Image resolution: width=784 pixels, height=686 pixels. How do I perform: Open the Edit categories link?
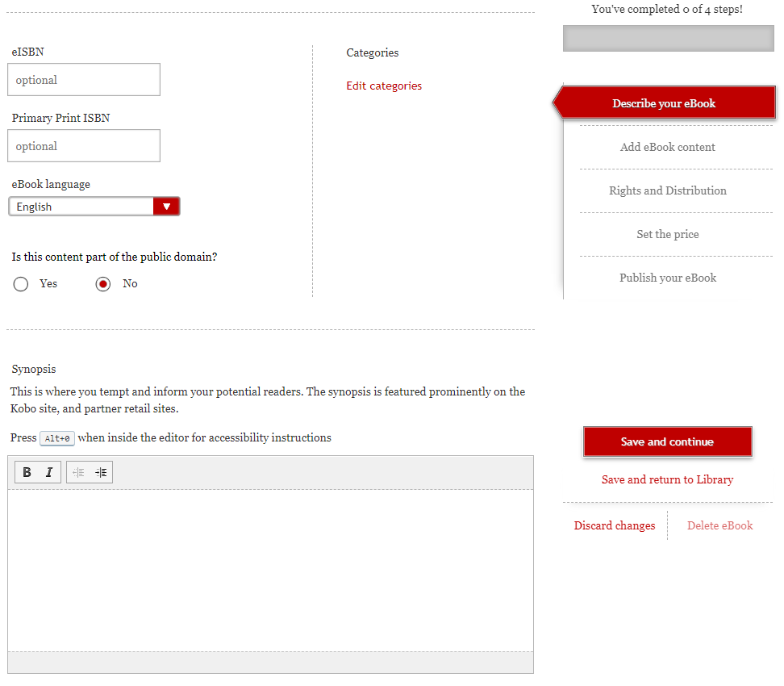pyautogui.click(x=384, y=86)
